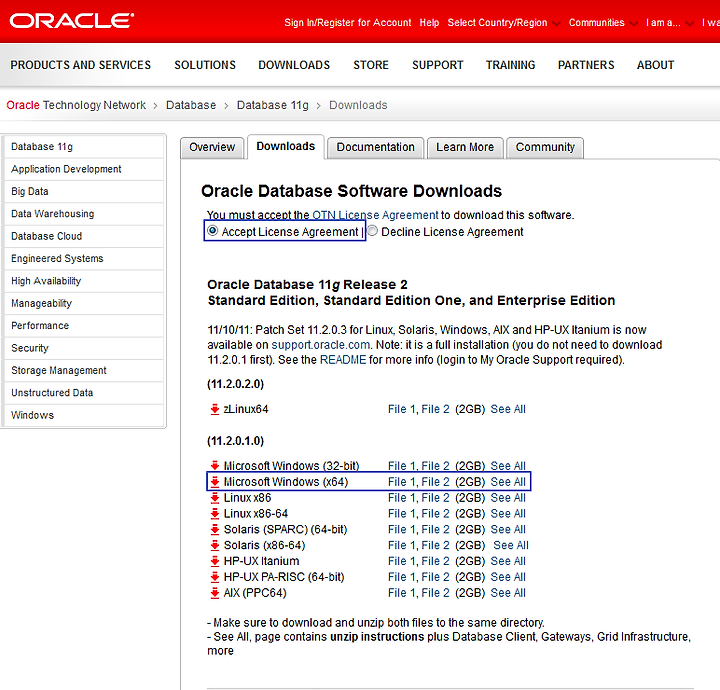Switch to the Learn More tab

point(465,147)
